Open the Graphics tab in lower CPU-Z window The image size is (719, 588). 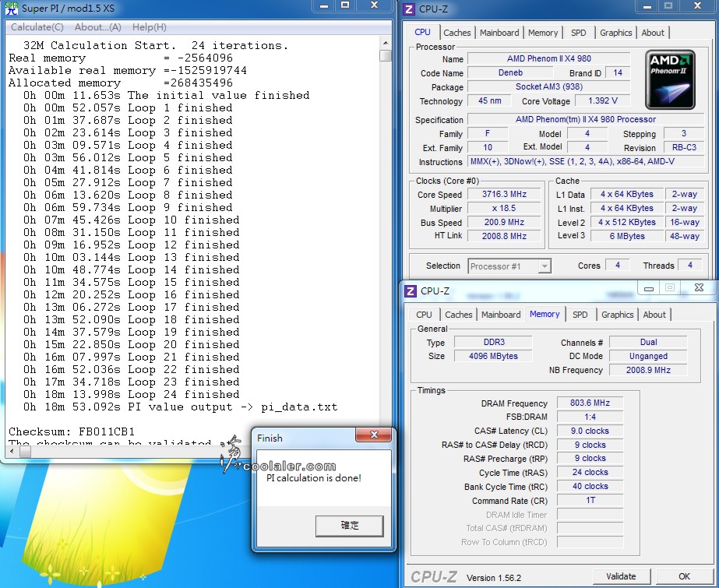tap(617, 315)
